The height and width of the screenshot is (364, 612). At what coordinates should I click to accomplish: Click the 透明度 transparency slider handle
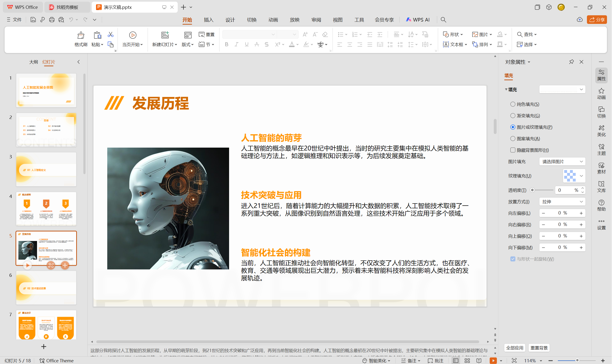(x=532, y=190)
